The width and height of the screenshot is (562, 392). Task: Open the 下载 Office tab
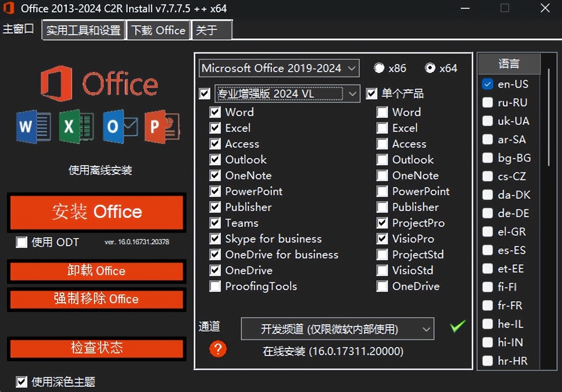click(x=158, y=30)
